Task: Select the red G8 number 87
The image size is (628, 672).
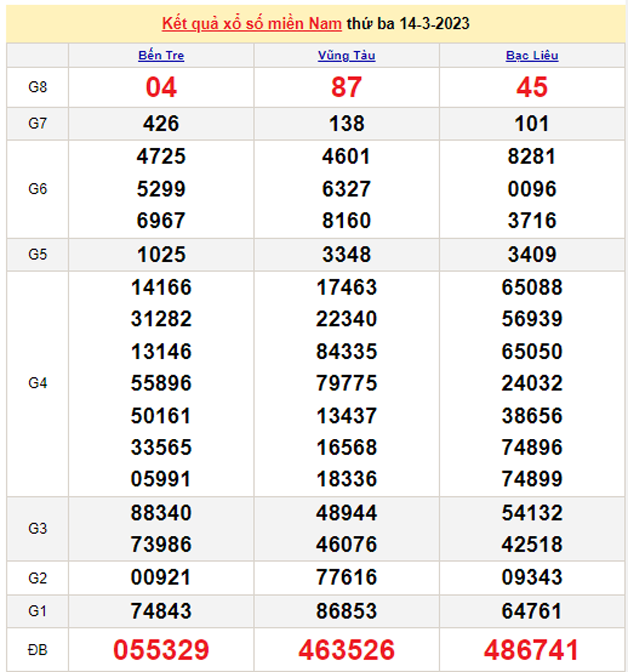Action: coord(346,87)
